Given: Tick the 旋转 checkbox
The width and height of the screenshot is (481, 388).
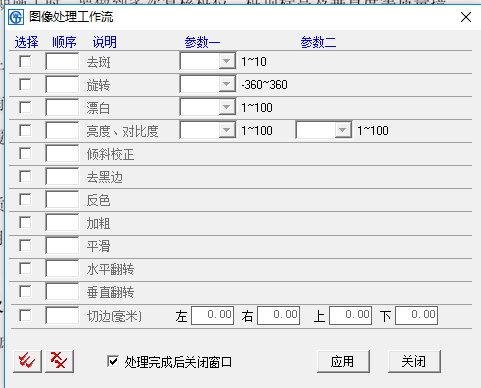Looking at the screenshot, I should (25, 85).
